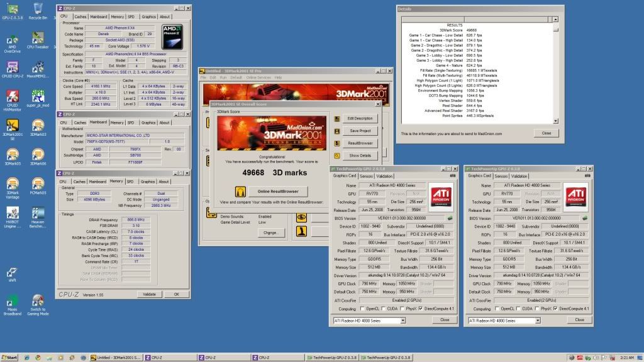644x362 pixels.
Task: Open the Heaven Benchmark desktop shortcut
Action: [x=38, y=217]
